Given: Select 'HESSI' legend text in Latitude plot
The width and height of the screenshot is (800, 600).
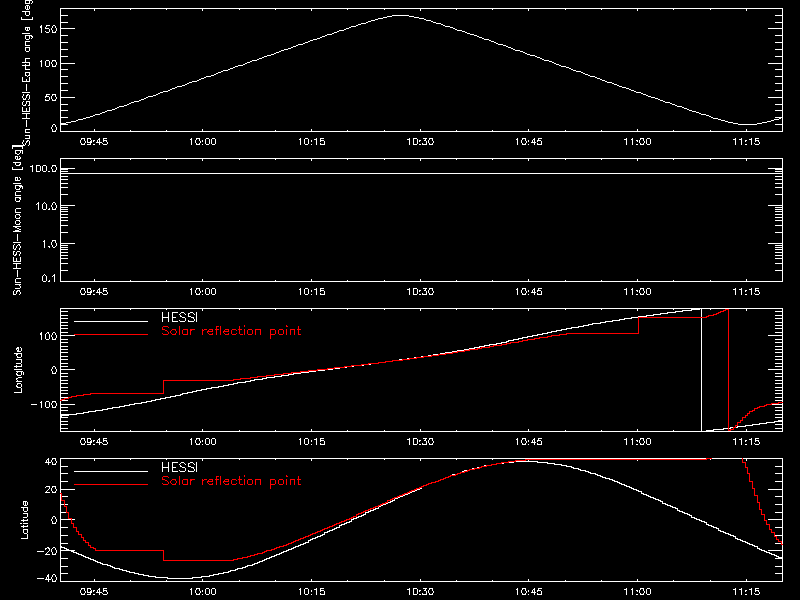Looking at the screenshot, I should [x=179, y=467].
